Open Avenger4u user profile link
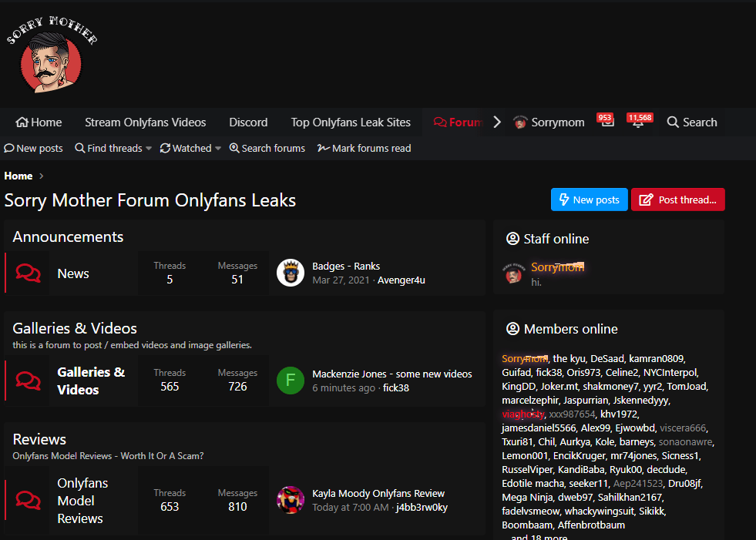The height and width of the screenshot is (540, 756). (x=402, y=280)
